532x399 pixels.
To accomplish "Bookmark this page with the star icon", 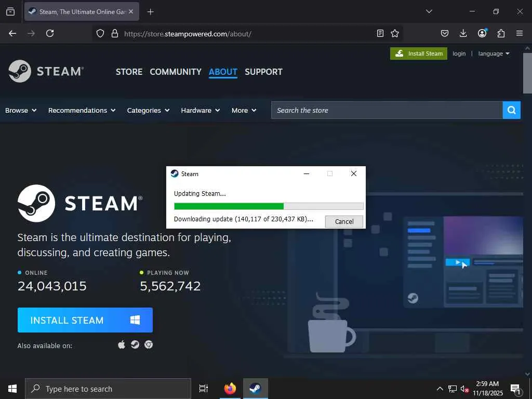I will click(395, 33).
